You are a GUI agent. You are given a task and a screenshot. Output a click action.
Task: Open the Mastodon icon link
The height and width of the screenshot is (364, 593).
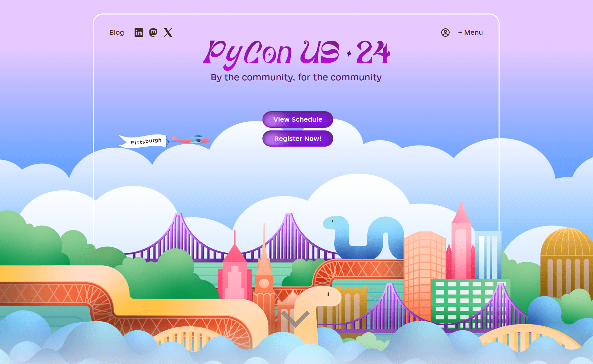tap(153, 32)
